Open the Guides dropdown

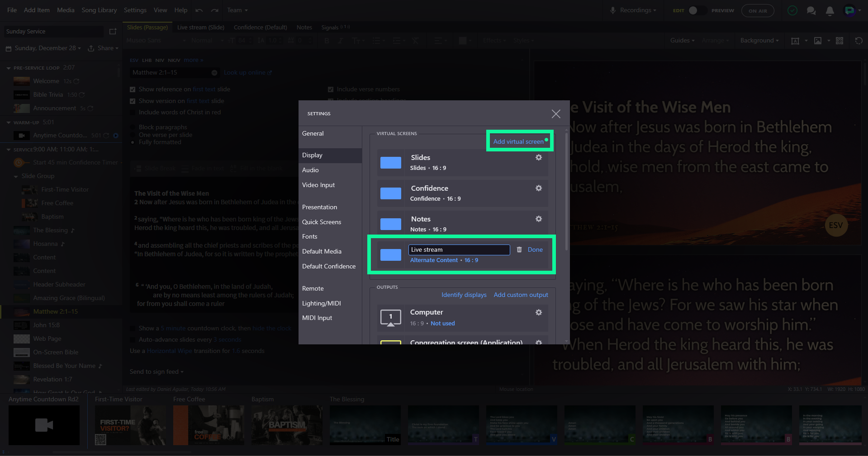tap(683, 40)
